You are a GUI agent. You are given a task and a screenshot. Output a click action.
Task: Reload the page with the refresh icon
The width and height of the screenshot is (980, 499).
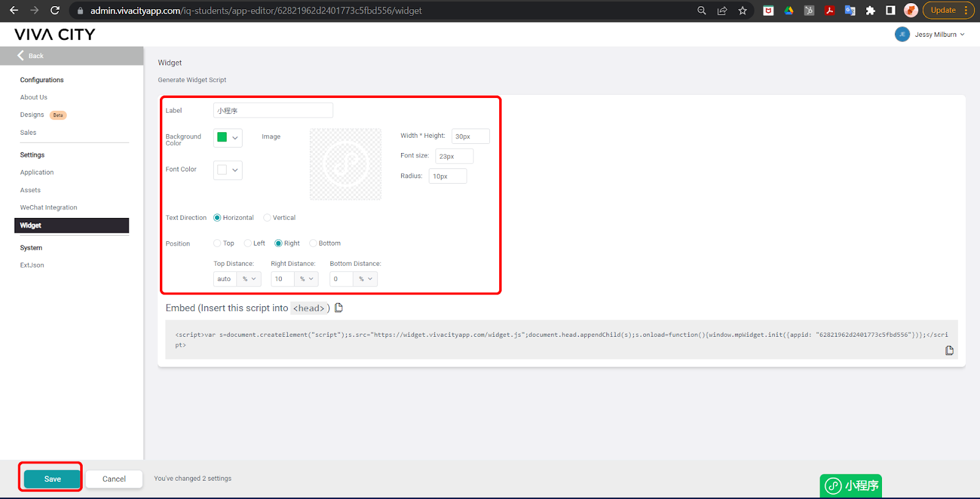[55, 10]
